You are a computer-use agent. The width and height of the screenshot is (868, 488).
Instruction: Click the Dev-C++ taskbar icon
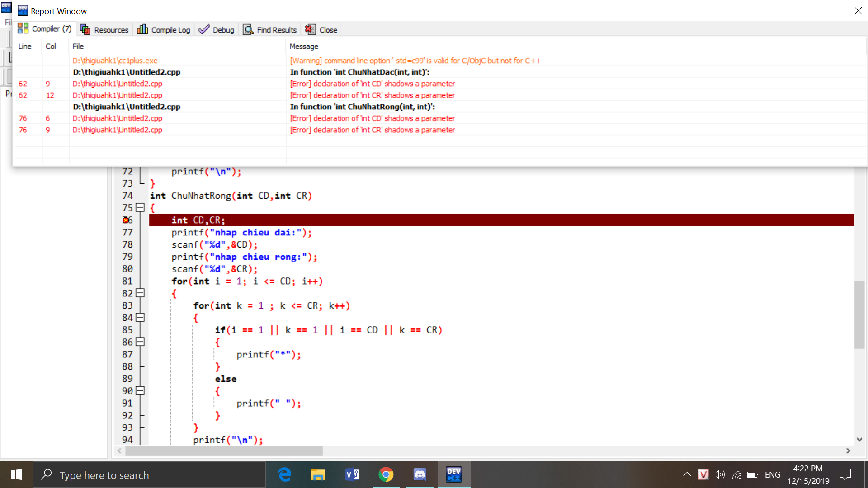[x=453, y=474]
